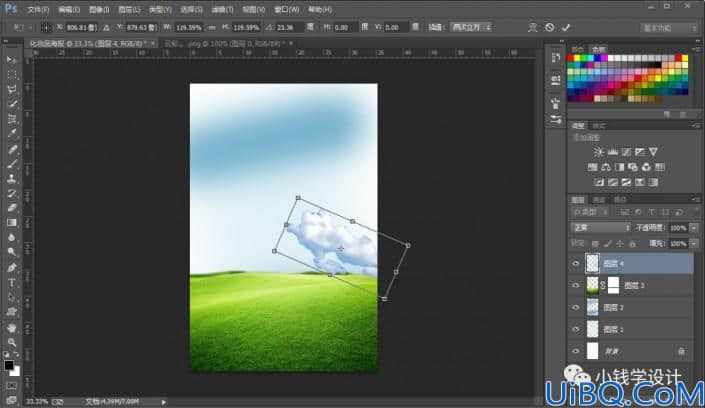This screenshot has height=408, width=705.
Task: Click the rotation angle input field
Action: (289, 27)
